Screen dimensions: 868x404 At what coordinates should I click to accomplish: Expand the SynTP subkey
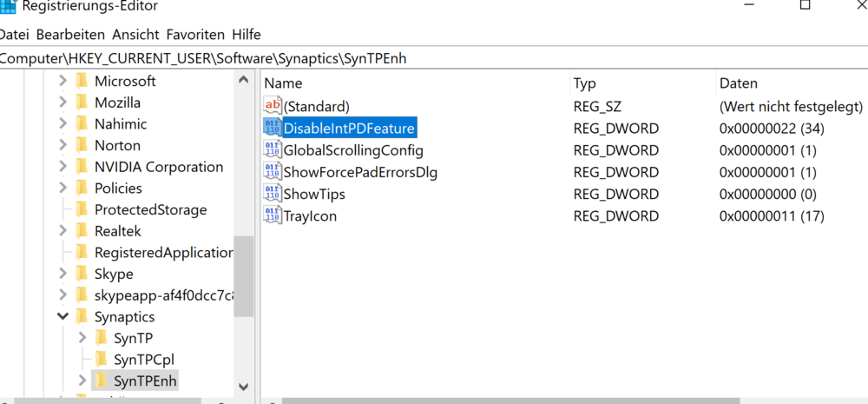82,338
